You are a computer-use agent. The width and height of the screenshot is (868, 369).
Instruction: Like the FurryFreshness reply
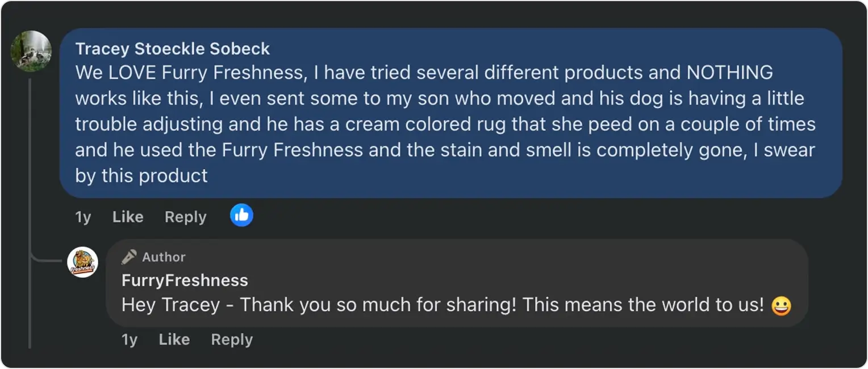click(x=174, y=339)
